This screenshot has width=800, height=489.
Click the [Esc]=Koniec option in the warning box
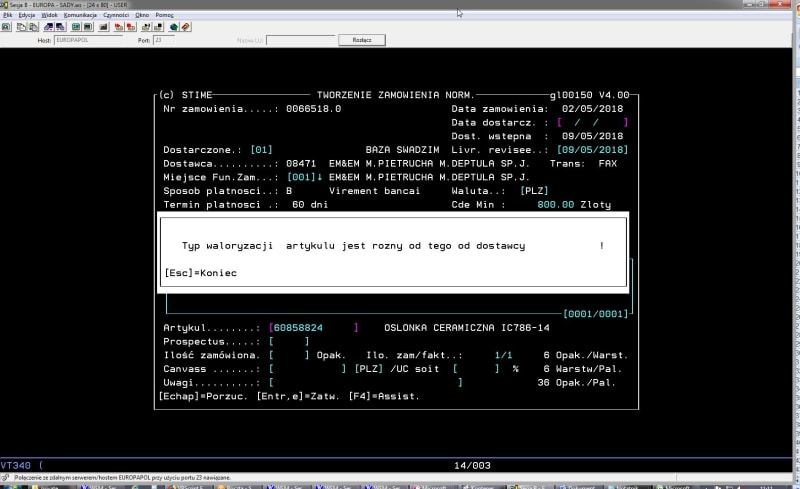click(201, 273)
